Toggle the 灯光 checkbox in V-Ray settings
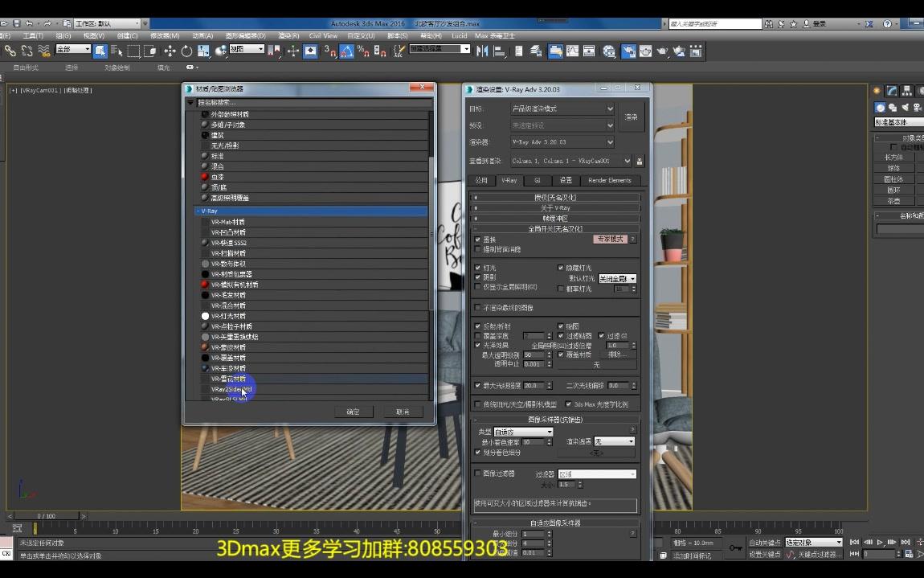 point(479,268)
